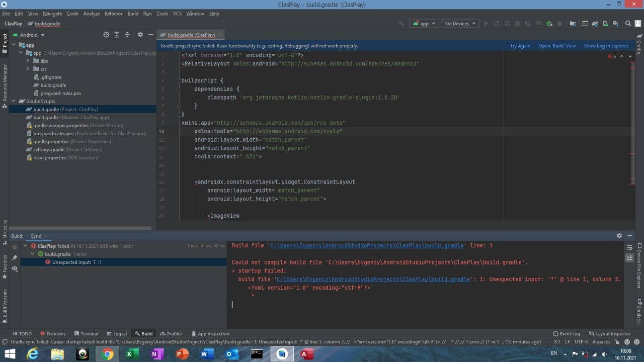The height and width of the screenshot is (362, 644).
Task: Click Show Log in Explorer link
Action: [x=606, y=46]
